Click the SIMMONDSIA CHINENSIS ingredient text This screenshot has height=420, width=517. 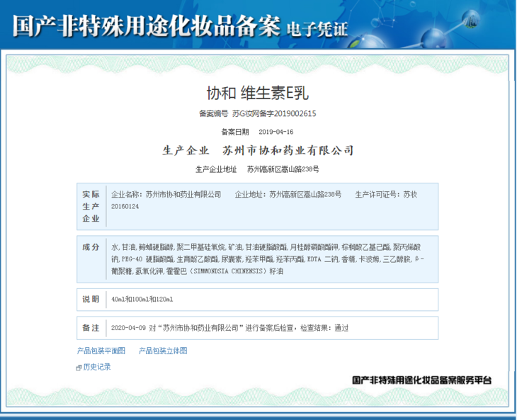(228, 271)
